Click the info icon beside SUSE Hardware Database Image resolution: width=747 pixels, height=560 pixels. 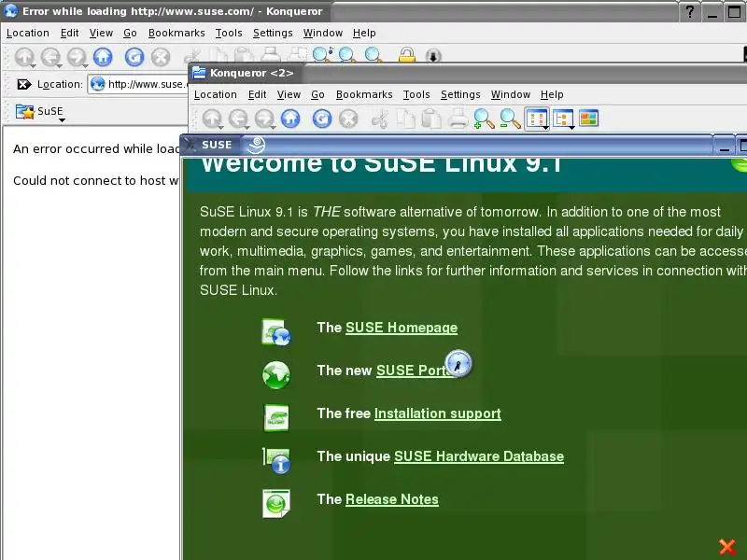coord(276,460)
